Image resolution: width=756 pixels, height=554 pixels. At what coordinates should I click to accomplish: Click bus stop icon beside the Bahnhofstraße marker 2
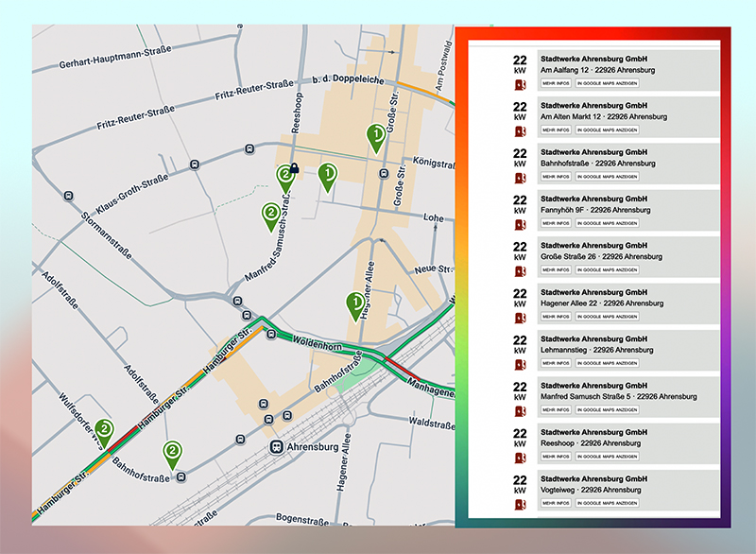pyautogui.click(x=181, y=477)
